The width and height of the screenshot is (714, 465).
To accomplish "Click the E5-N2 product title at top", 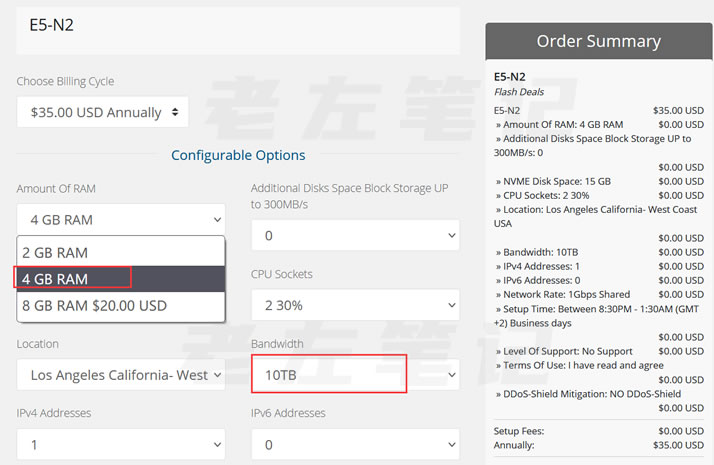I will point(46,25).
